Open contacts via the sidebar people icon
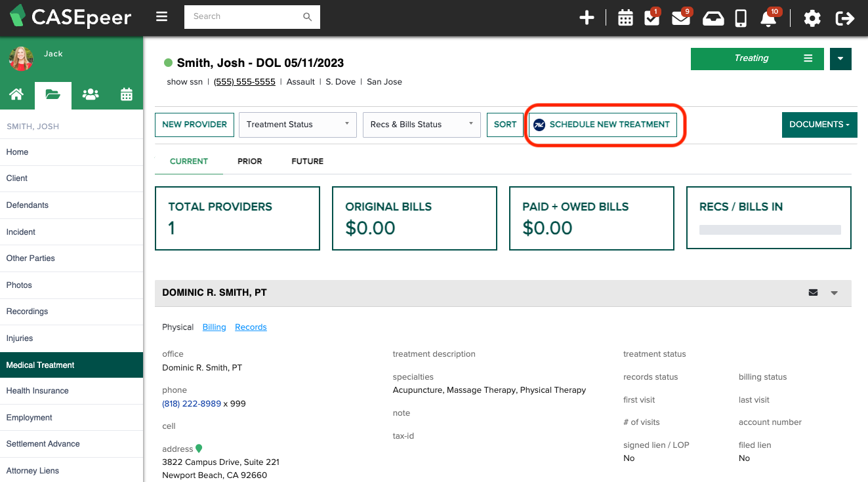868x482 pixels. point(90,94)
